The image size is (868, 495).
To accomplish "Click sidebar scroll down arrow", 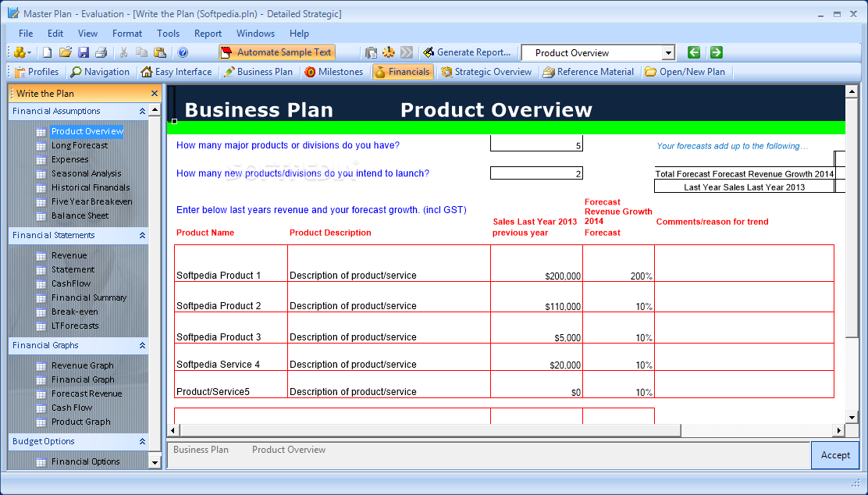I will (155, 462).
